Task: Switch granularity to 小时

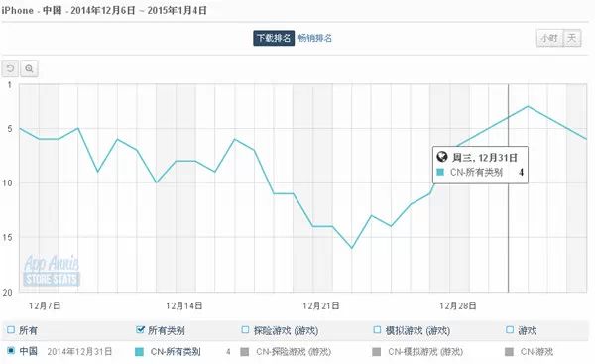Action: [x=549, y=38]
